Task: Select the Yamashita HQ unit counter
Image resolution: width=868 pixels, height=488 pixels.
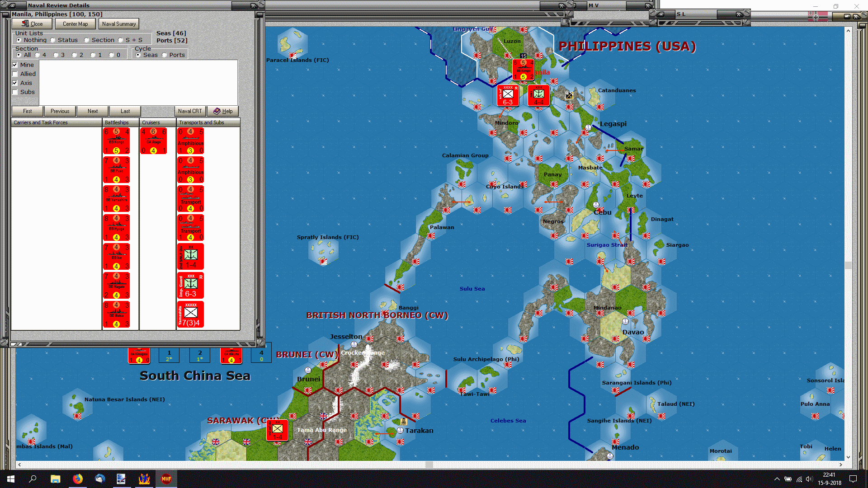Action: pos(190,314)
